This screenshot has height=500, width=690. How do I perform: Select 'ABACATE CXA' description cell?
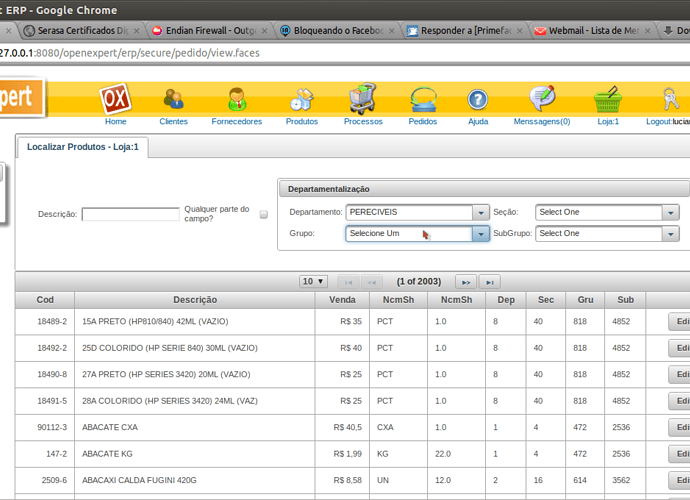[x=195, y=427]
